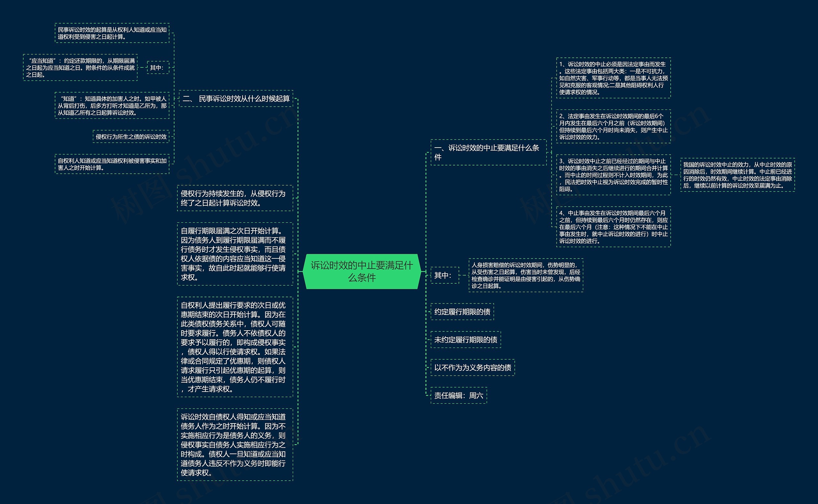Viewport: 818px width, 504px height.
Task: Select node 侵权行为所生之债的诉讼时效
Action: [131, 137]
